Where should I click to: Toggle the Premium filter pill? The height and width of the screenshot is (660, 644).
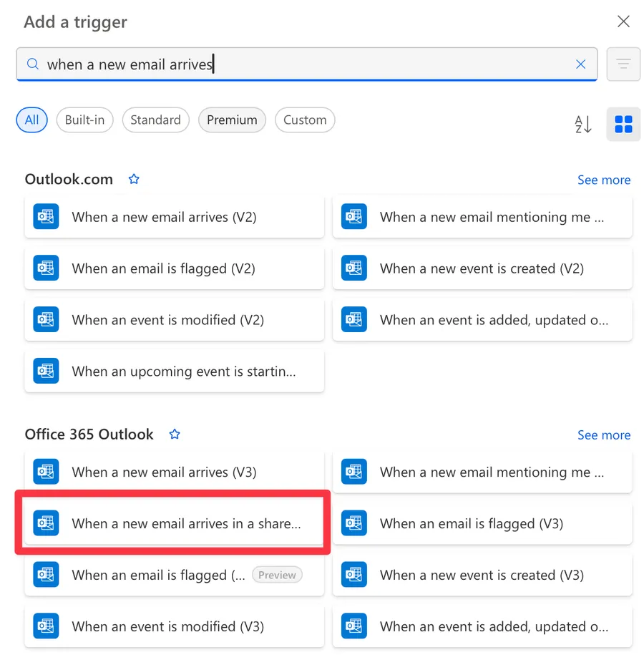232,120
